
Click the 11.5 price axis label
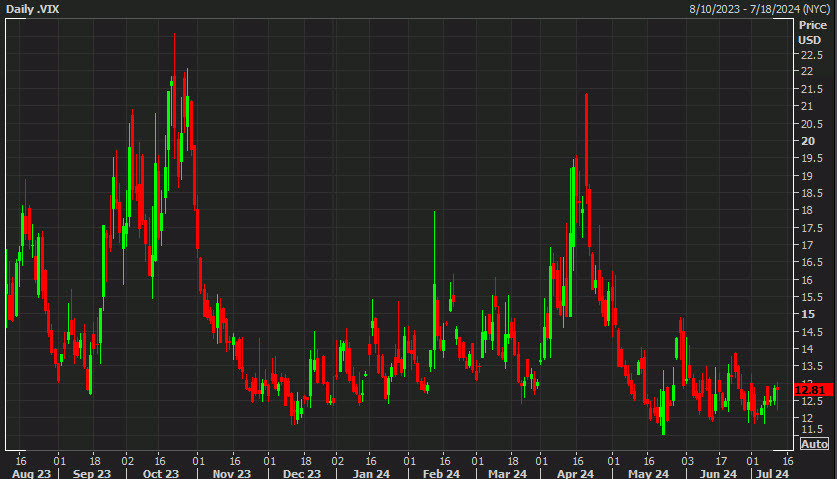click(811, 429)
